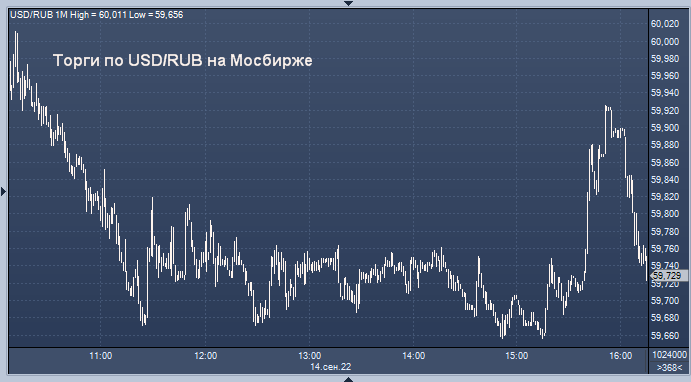
Task: Click the >368< bar count button
Action: (x=669, y=367)
